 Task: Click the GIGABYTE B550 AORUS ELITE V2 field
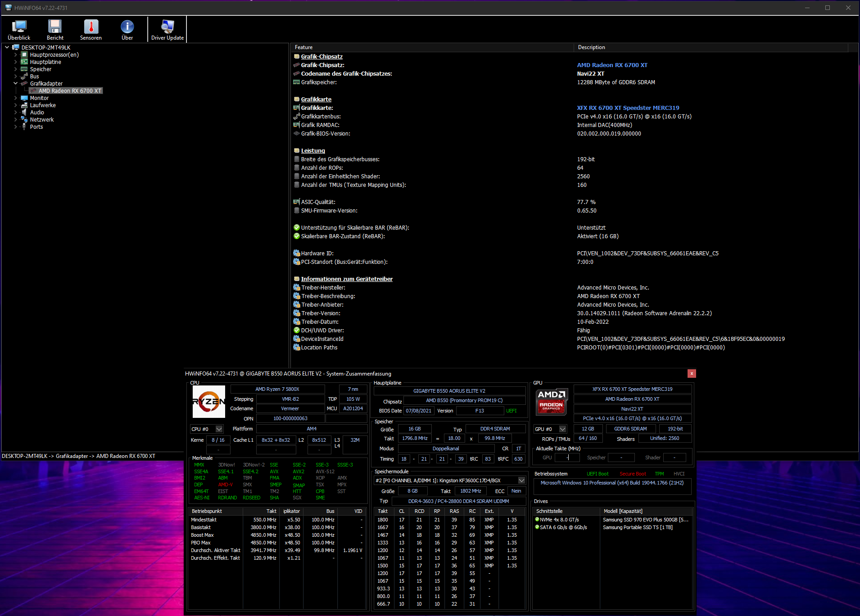[449, 391]
